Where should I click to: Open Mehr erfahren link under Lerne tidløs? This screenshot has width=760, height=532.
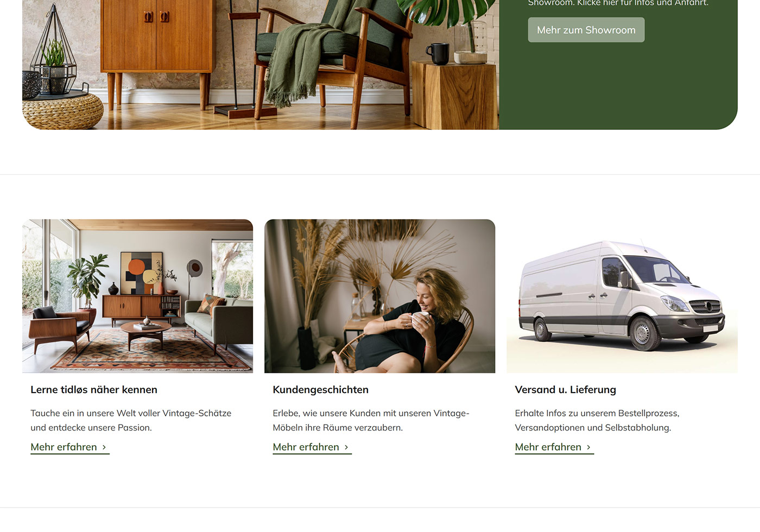(x=70, y=447)
